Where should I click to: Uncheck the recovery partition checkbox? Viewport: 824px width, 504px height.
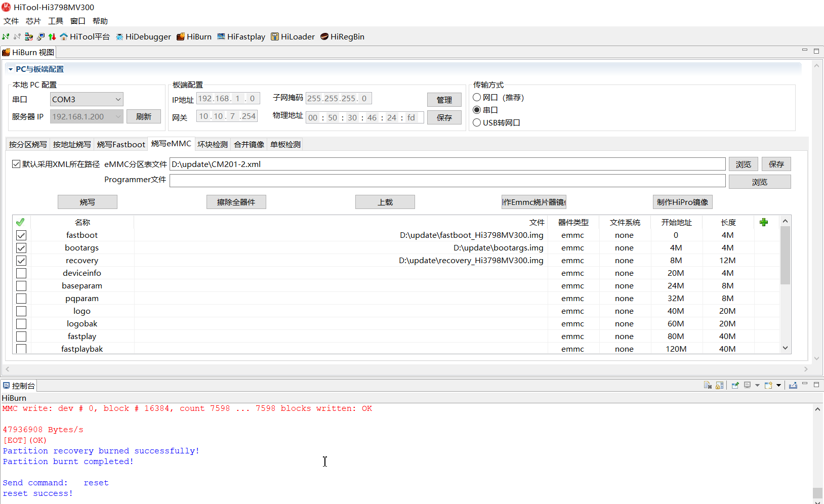coord(21,261)
